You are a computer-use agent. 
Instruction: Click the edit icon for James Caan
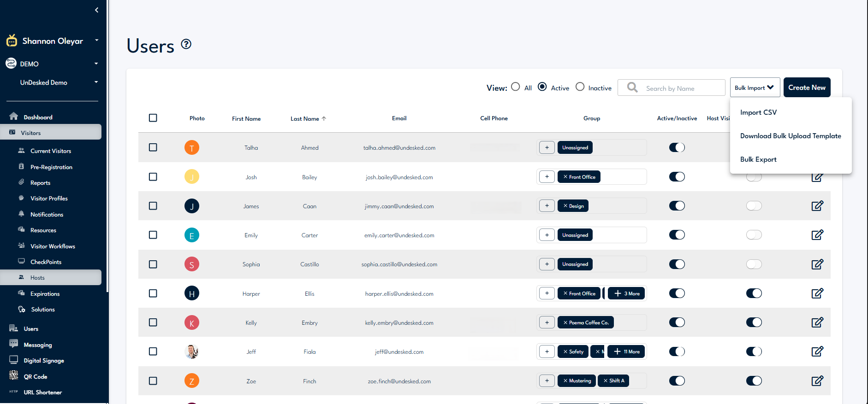point(817,206)
